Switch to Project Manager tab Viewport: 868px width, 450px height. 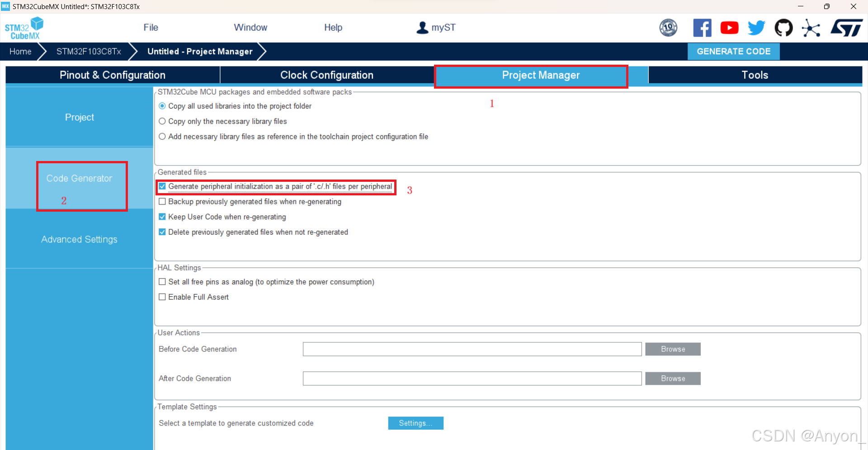click(541, 75)
